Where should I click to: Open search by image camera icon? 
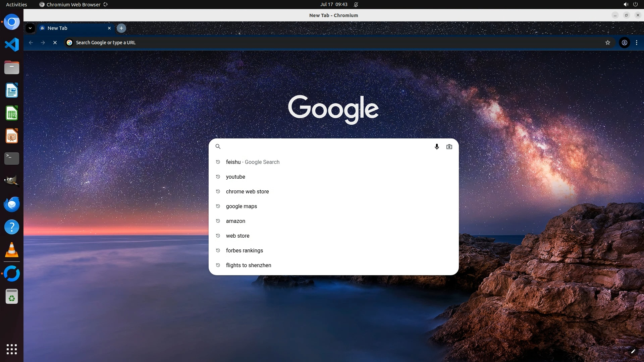[x=449, y=146]
